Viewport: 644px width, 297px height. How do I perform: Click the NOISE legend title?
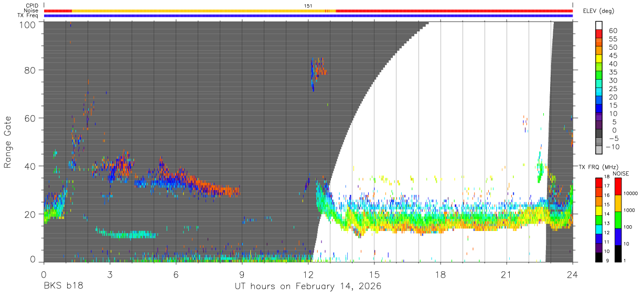620,173
